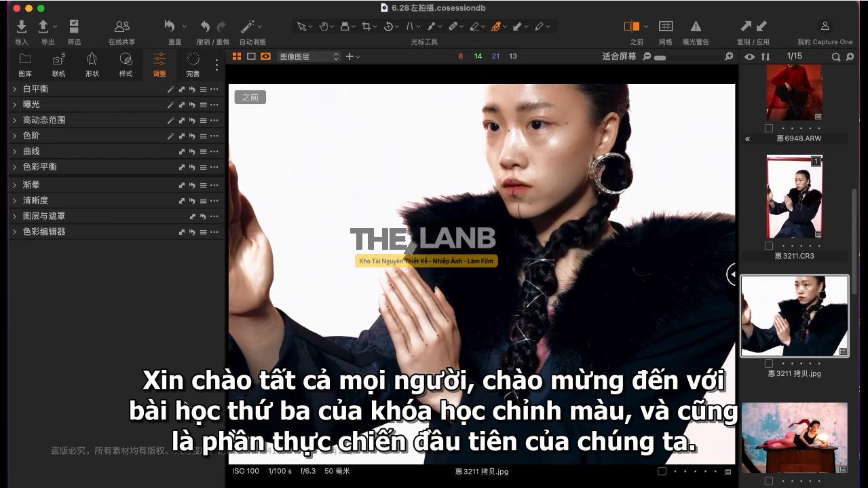
Task: Click the Grid (网格) overlay icon
Action: tap(666, 26)
